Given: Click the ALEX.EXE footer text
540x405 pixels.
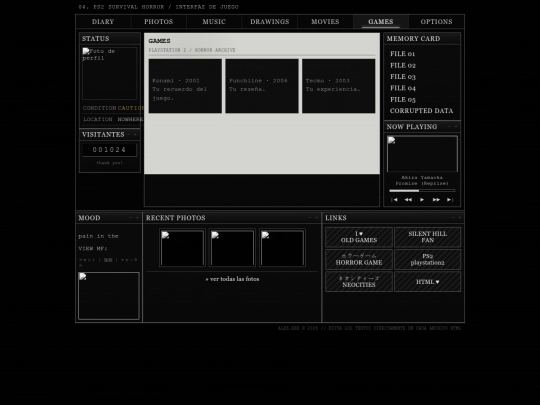Looking at the screenshot, I should (369, 328).
